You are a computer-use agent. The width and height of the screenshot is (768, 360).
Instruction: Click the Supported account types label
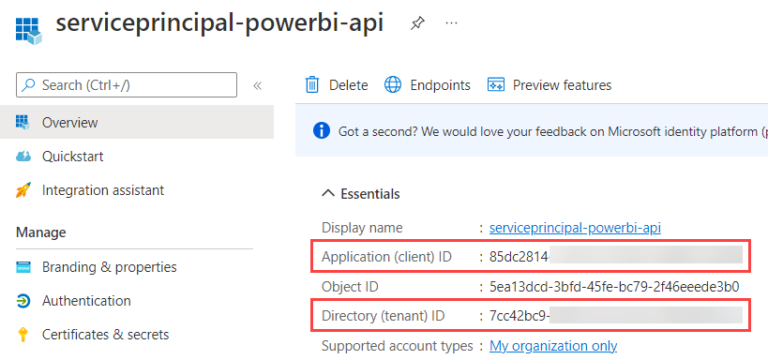[397, 346]
